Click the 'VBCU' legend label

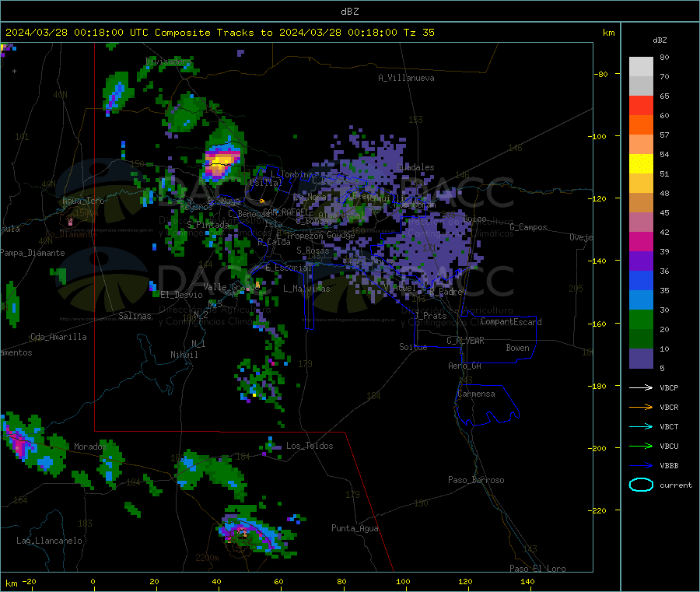[x=669, y=446]
